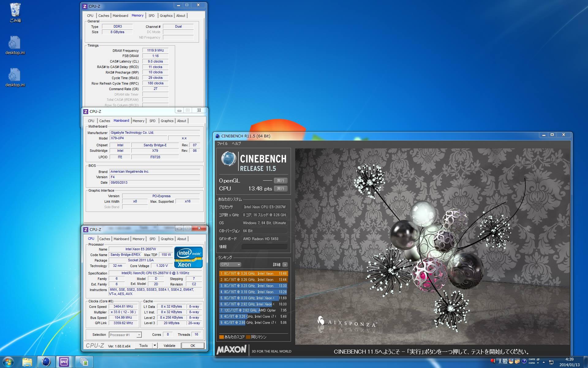Open Windows Explorer from the taskbar
588x368 pixels.
[27, 362]
